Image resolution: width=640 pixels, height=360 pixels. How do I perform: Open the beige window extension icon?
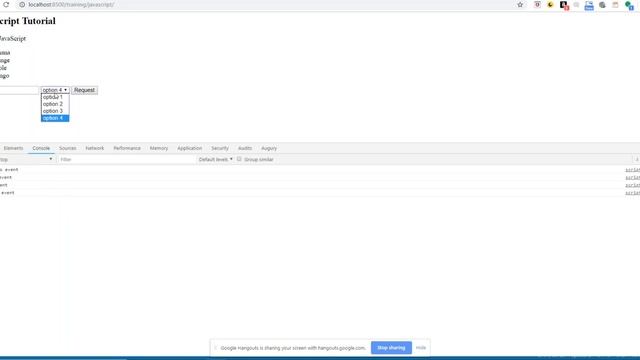tap(615, 5)
